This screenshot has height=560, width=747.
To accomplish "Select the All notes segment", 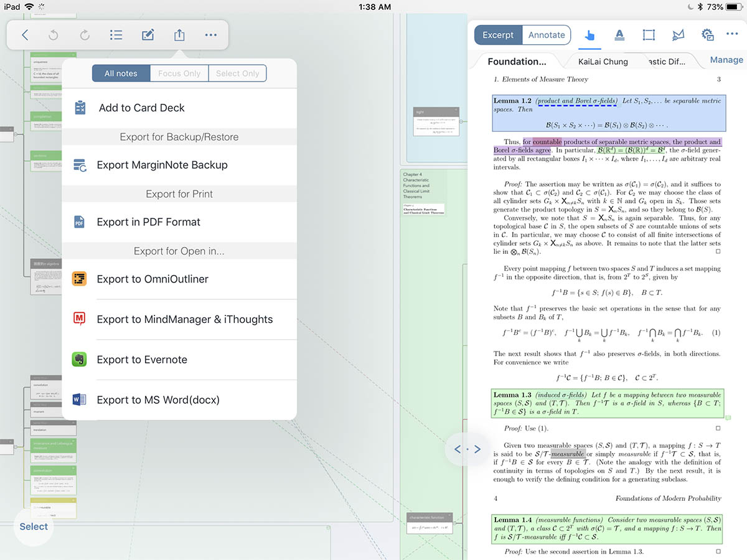I will click(x=121, y=73).
